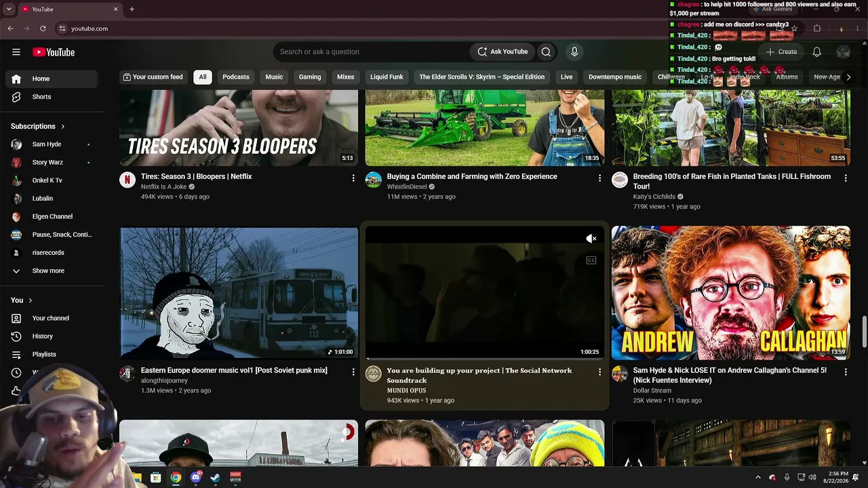The height and width of the screenshot is (488, 868).
Task: Open the taskbar volume control
Action: [814, 477]
